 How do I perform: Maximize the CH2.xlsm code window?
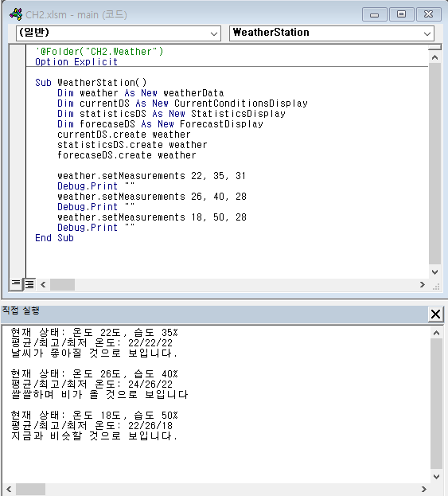click(x=401, y=14)
